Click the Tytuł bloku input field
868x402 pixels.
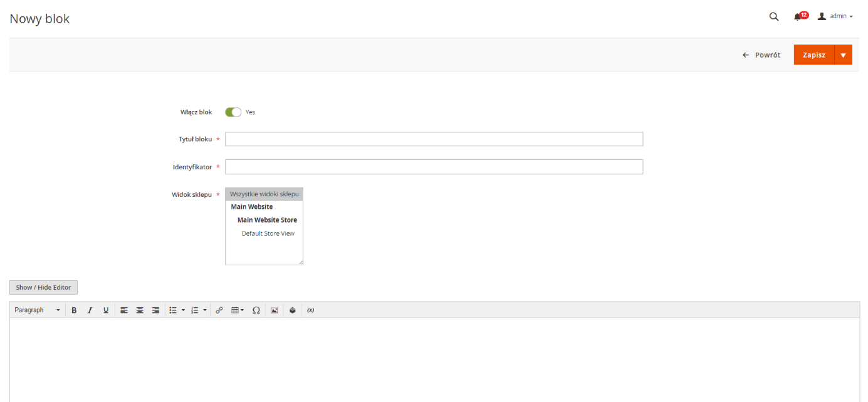pyautogui.click(x=434, y=139)
